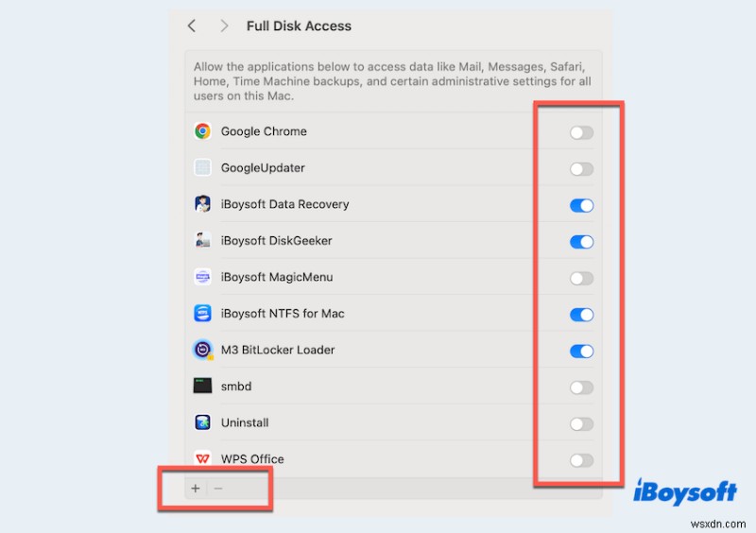Disable iBoysoft NTFS for Mac toggle
The height and width of the screenshot is (533, 756).
click(581, 315)
